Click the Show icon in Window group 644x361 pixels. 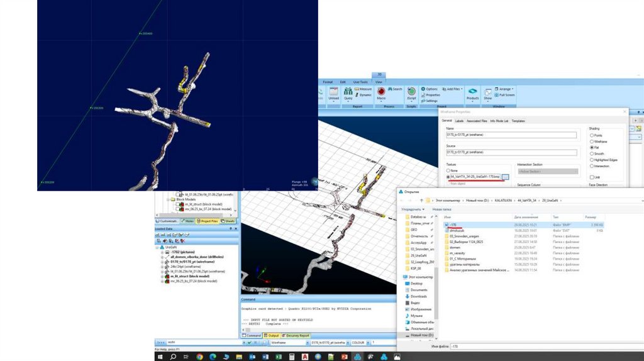pyautogui.click(x=488, y=92)
